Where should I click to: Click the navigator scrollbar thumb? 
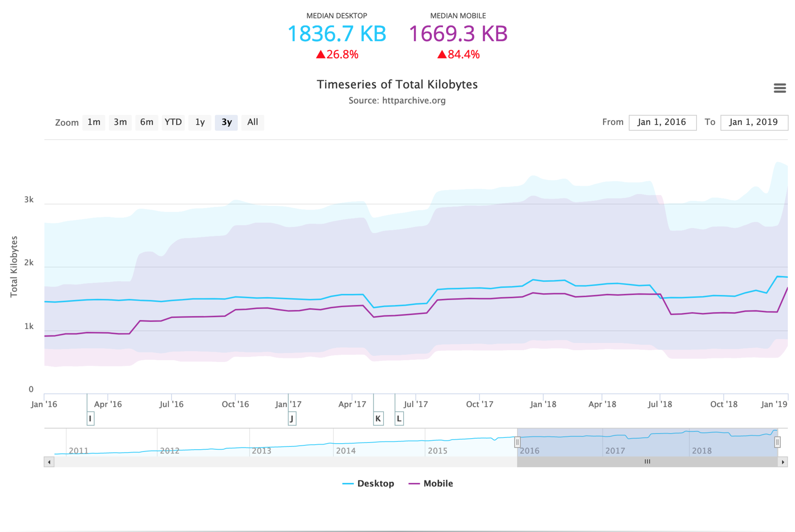tap(647, 462)
